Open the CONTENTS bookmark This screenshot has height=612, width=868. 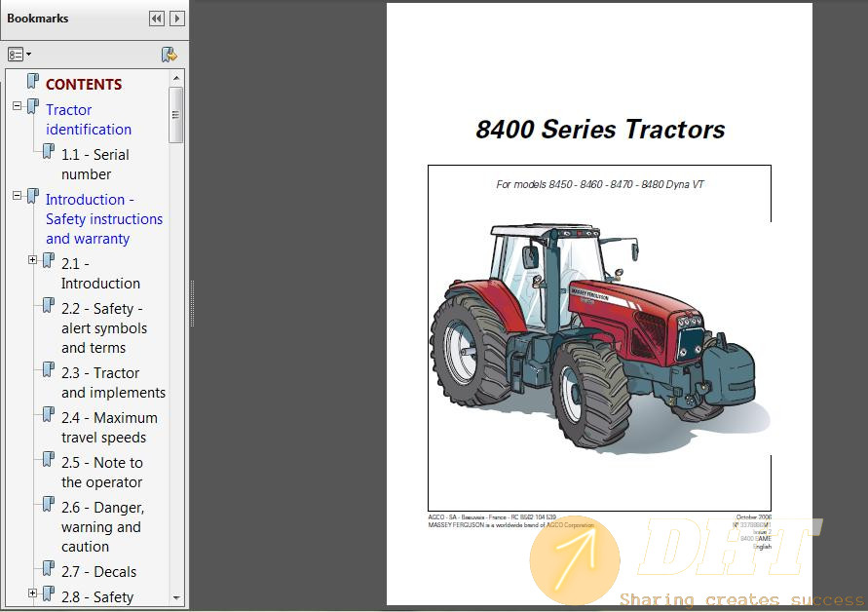point(84,84)
